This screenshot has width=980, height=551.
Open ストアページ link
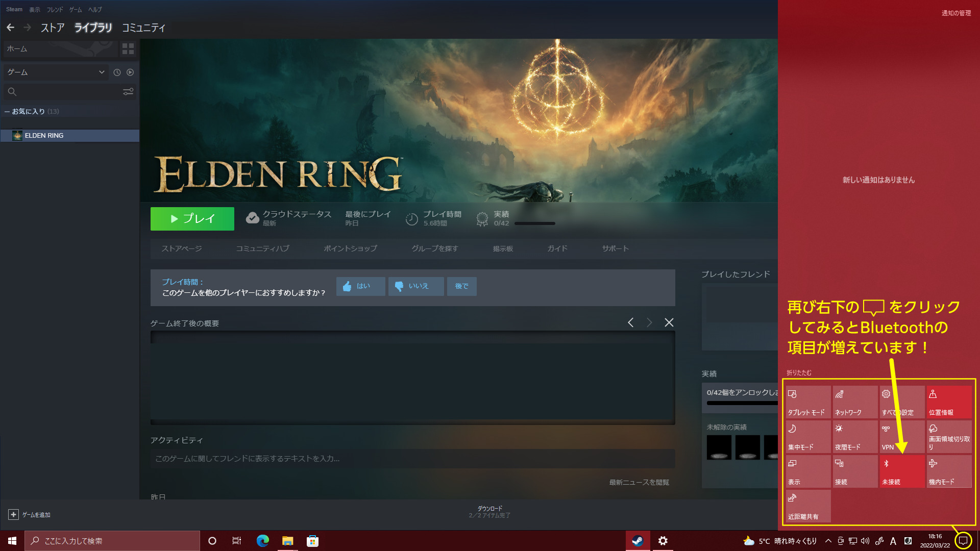[182, 248]
